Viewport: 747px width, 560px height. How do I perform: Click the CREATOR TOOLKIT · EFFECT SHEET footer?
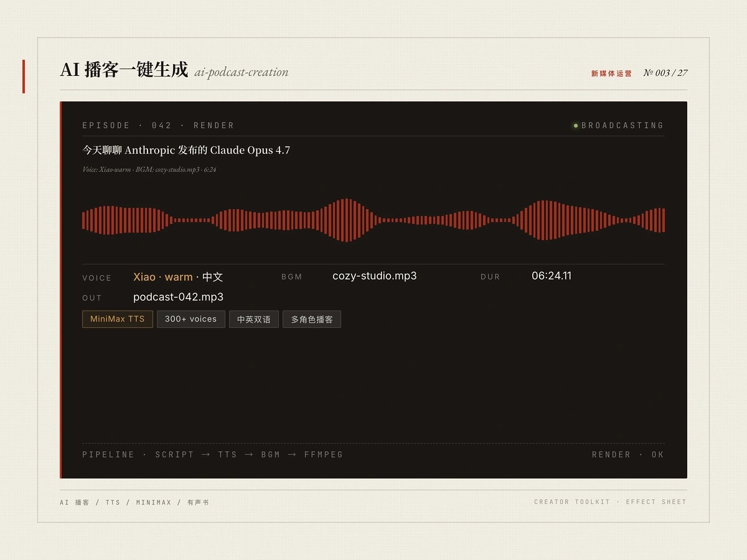tap(610, 502)
